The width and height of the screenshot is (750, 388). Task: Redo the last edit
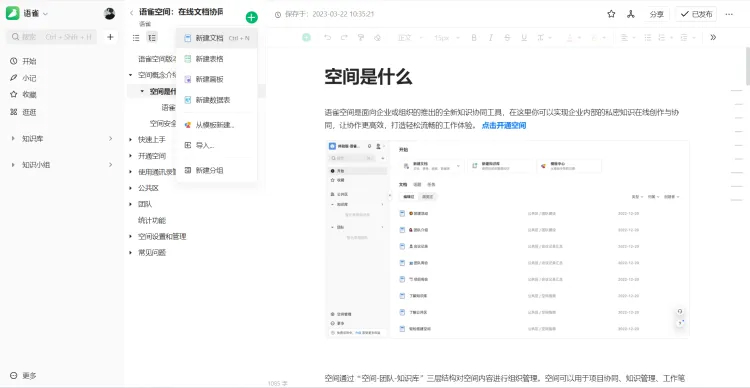(344, 37)
